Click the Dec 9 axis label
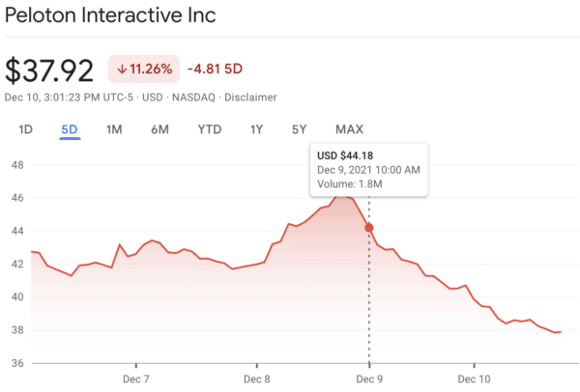 click(369, 378)
